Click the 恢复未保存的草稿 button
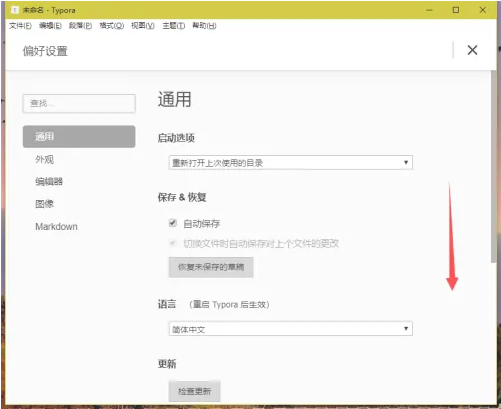 211,267
